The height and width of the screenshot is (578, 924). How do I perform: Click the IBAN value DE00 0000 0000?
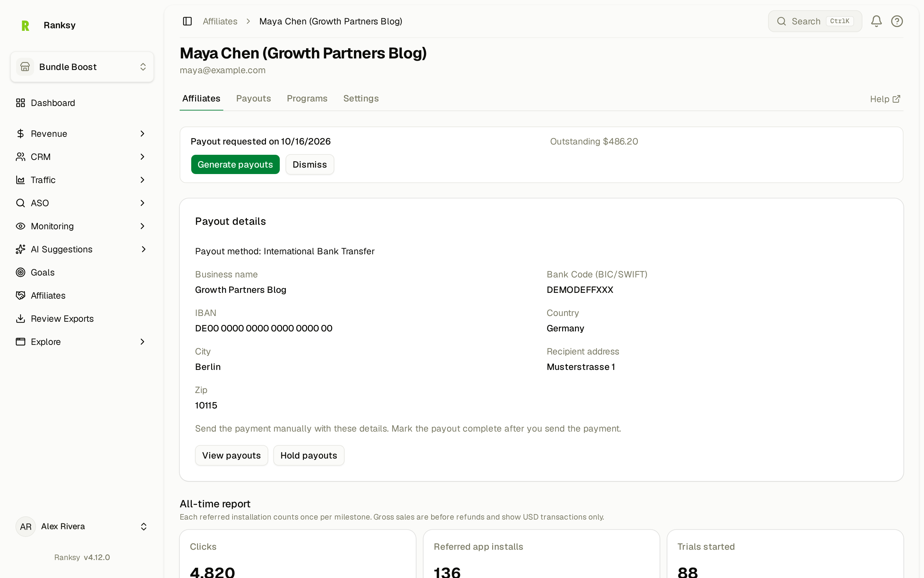(263, 328)
